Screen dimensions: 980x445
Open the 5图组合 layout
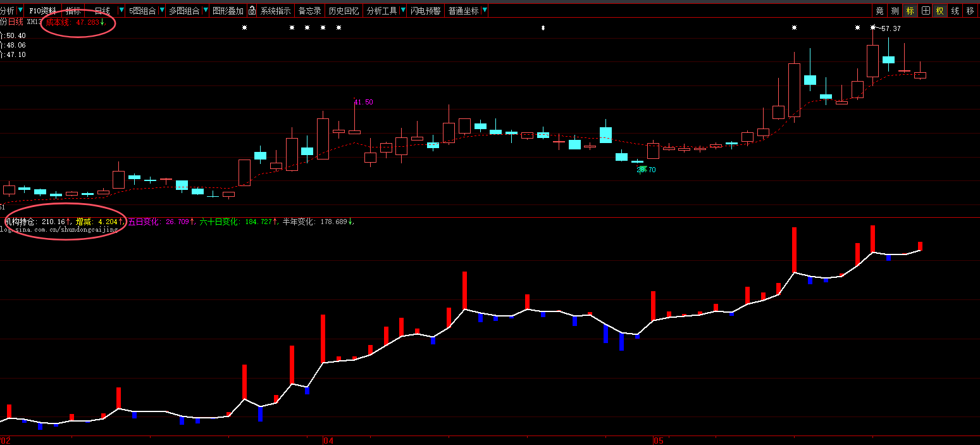click(143, 11)
